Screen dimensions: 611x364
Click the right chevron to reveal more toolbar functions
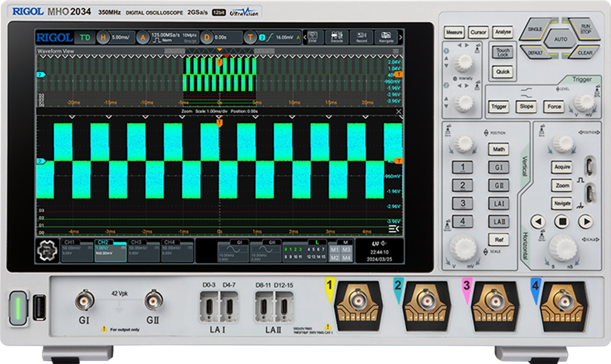(x=400, y=37)
